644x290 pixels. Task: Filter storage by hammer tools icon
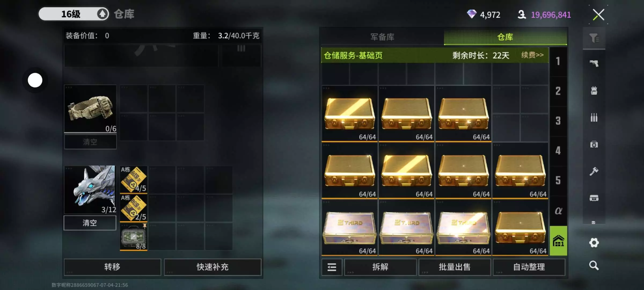pyautogui.click(x=594, y=171)
